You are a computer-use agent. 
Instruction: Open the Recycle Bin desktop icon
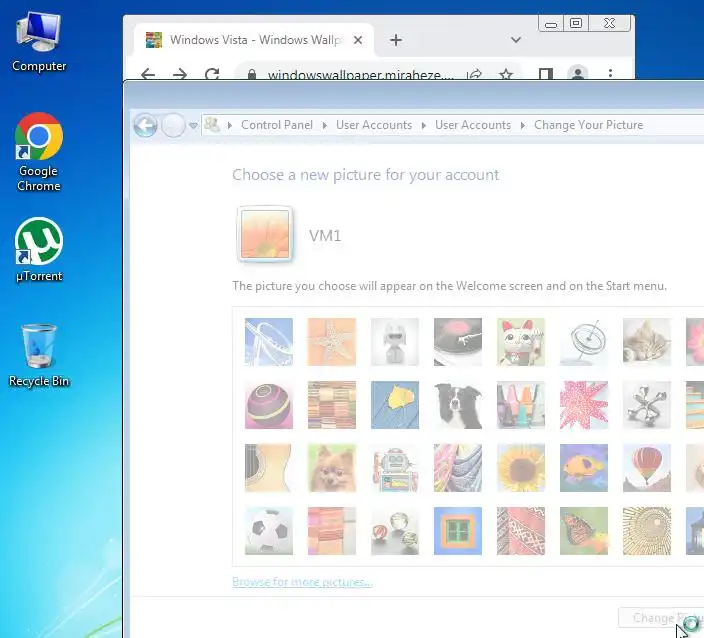coord(39,356)
